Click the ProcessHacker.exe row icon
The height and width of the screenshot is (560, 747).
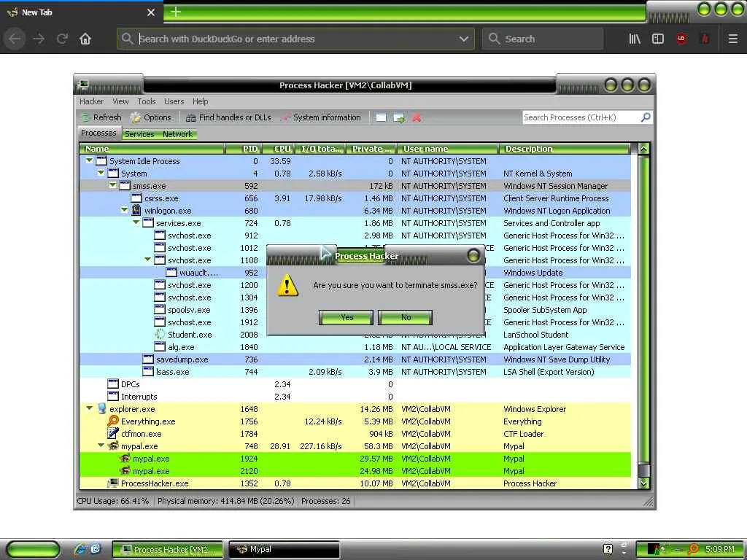pyautogui.click(x=113, y=483)
